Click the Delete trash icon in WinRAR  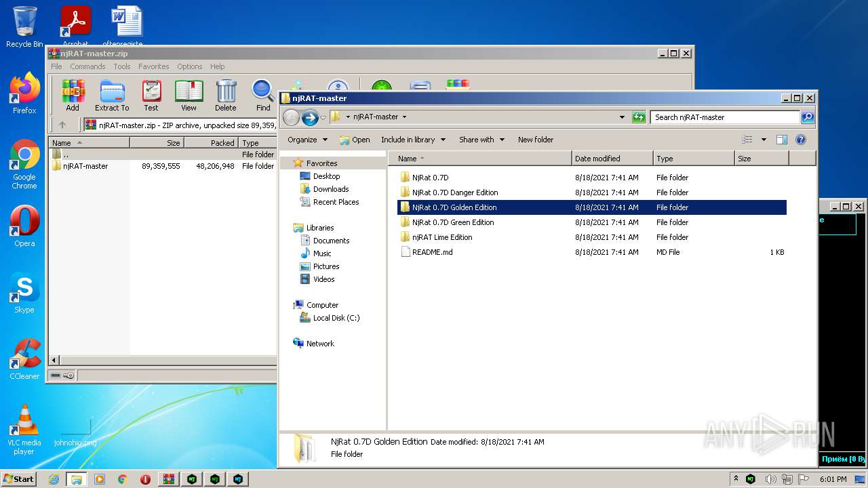(226, 95)
